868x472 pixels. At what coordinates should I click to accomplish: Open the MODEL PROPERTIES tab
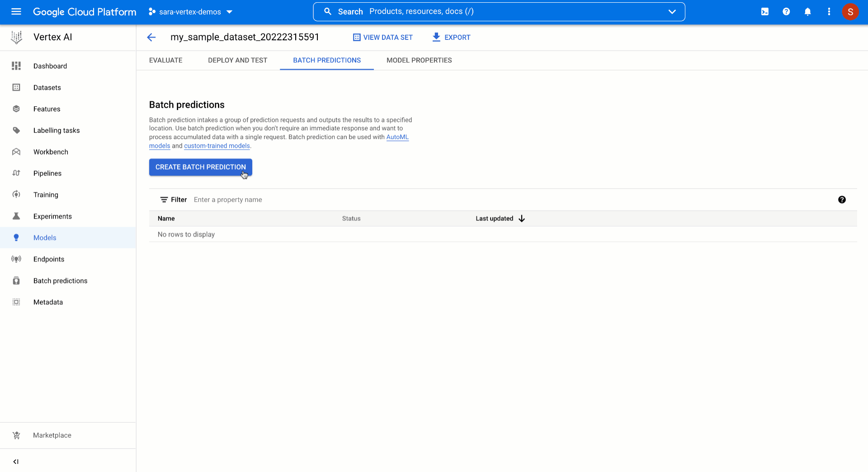pyautogui.click(x=419, y=60)
